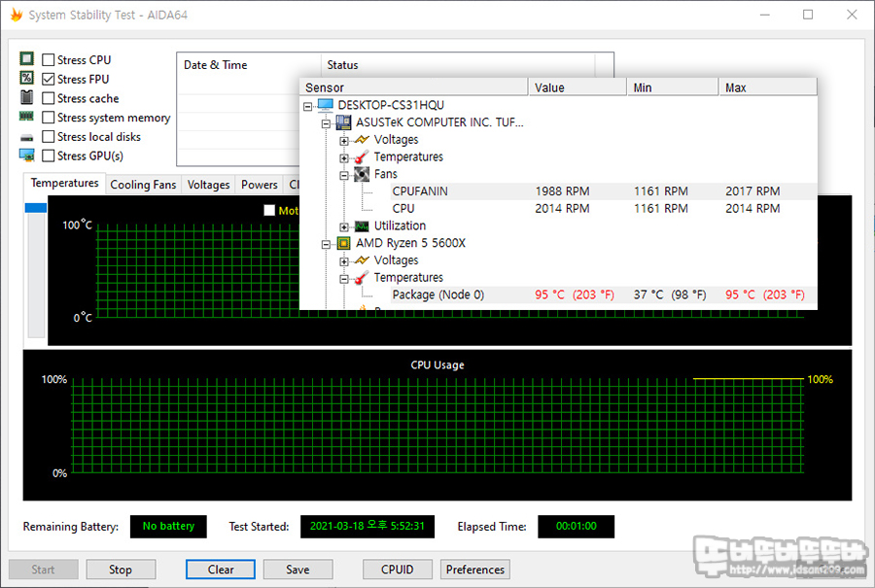Click the blue graph scale slider thumb
This screenshot has width=875, height=588.
[x=36, y=208]
